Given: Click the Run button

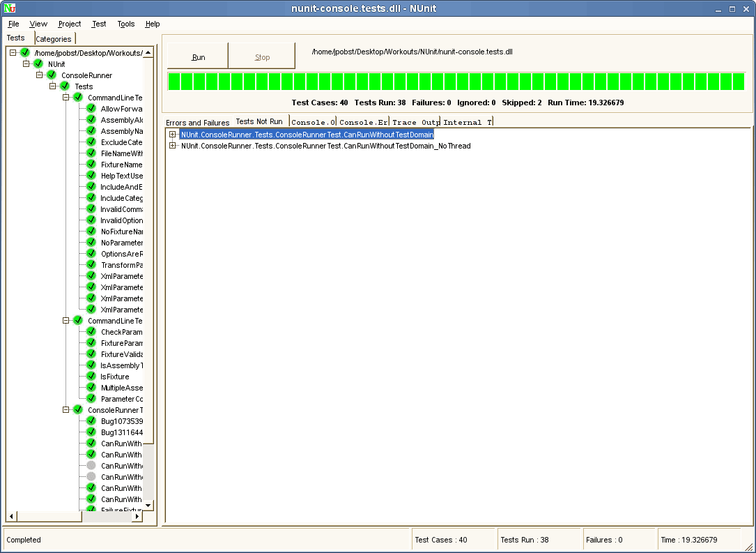Looking at the screenshot, I should point(198,56).
